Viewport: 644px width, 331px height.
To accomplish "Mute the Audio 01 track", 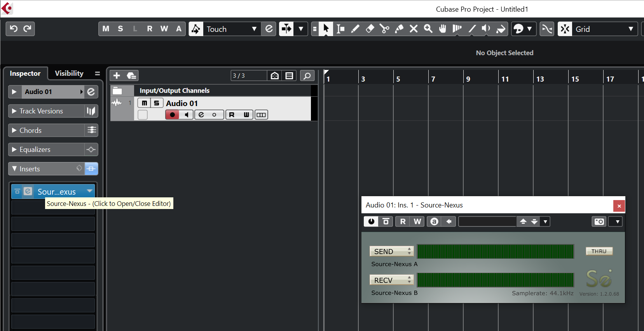I will 144,103.
